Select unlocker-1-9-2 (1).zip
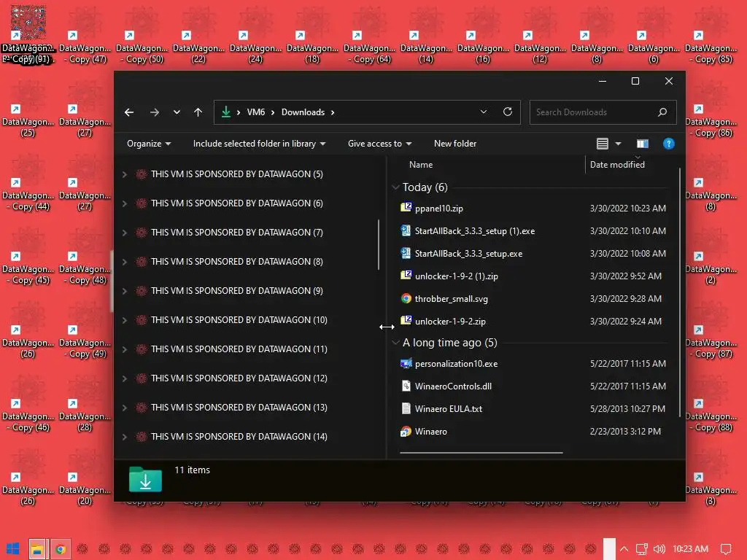 tap(457, 276)
